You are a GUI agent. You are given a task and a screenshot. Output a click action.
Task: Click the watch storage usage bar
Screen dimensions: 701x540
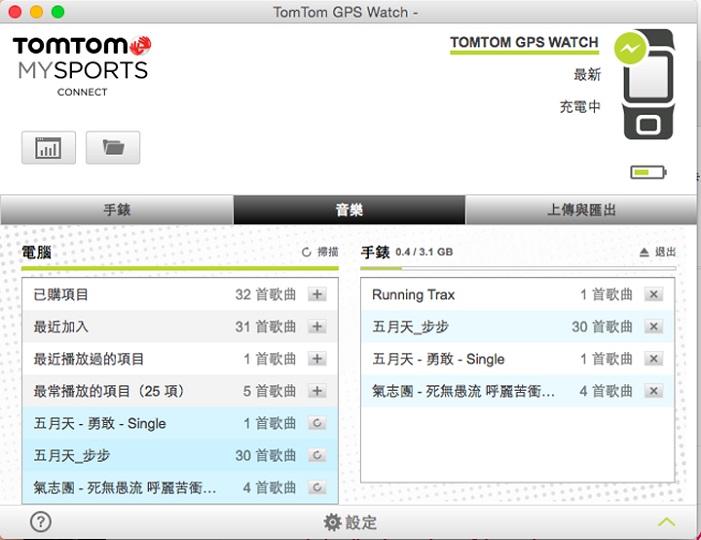tap(518, 268)
